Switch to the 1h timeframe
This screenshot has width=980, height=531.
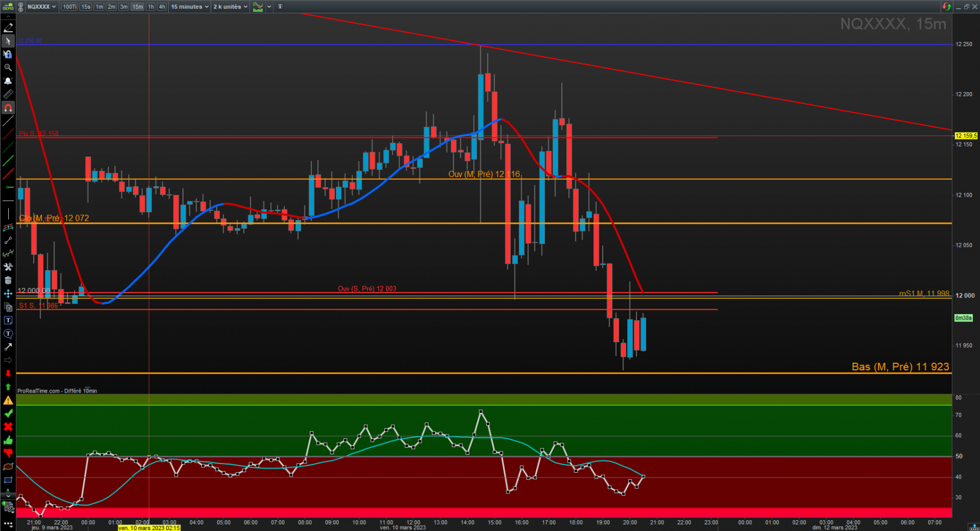click(151, 7)
